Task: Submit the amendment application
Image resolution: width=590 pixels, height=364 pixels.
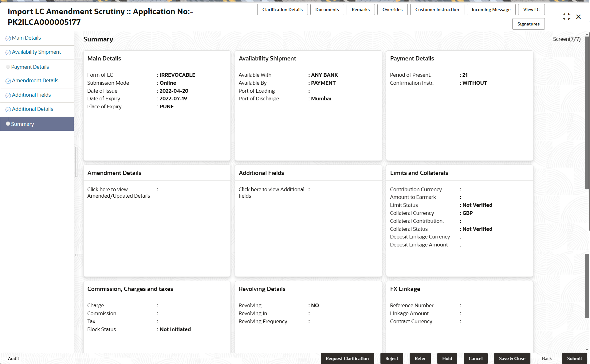Action: click(574, 358)
